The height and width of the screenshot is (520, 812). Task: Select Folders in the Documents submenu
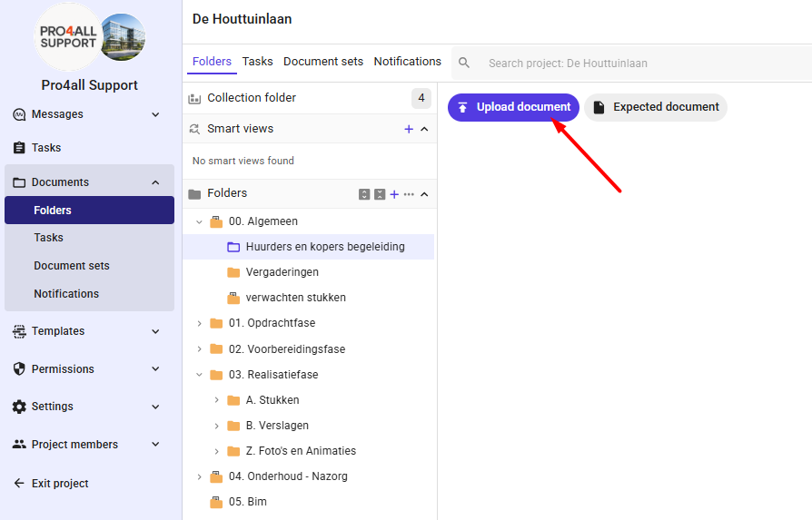click(90, 210)
